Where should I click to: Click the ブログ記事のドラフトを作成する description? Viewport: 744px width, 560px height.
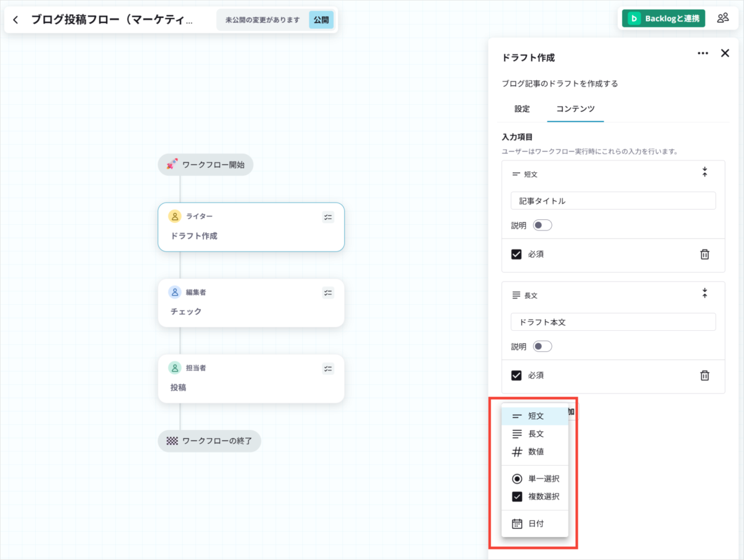[x=560, y=83]
